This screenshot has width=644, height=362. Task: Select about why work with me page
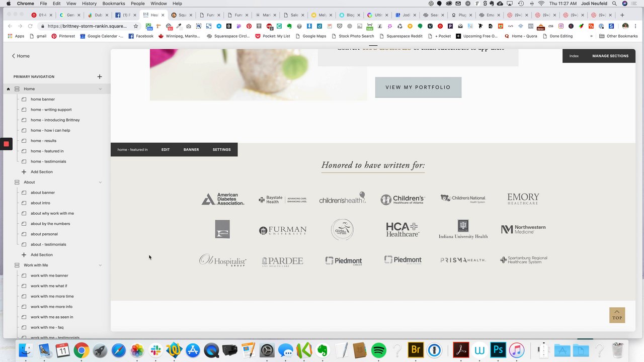(x=52, y=213)
